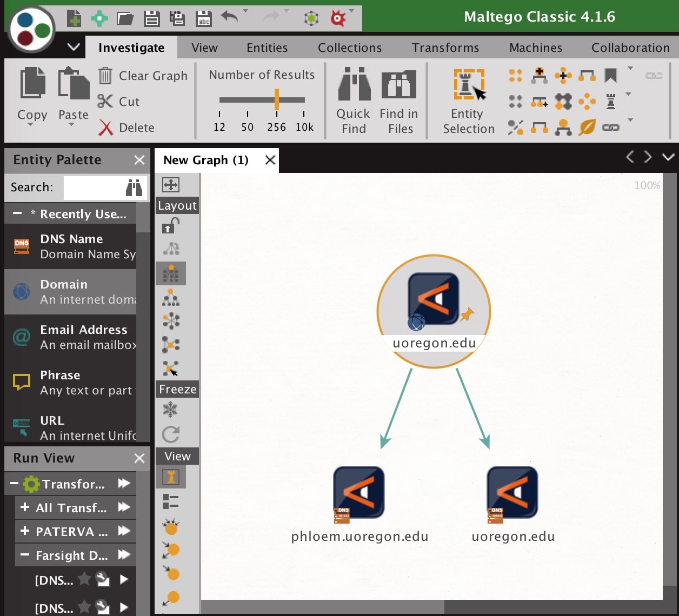Open the Paste dropdown arrow

coord(71,125)
